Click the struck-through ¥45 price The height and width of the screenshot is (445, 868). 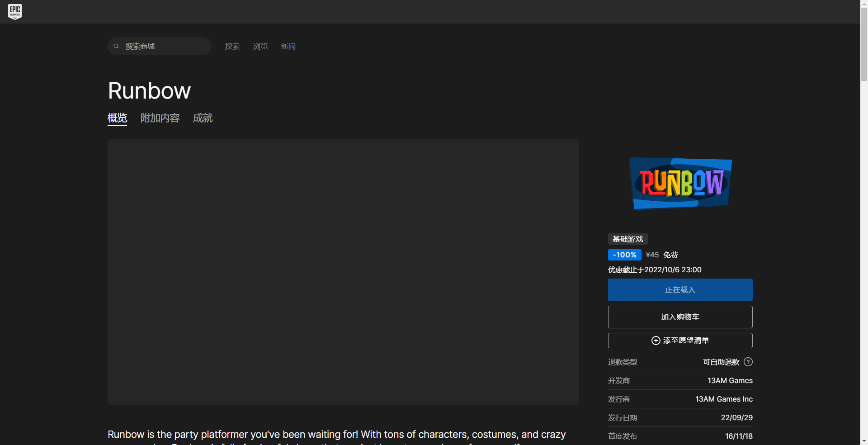652,255
